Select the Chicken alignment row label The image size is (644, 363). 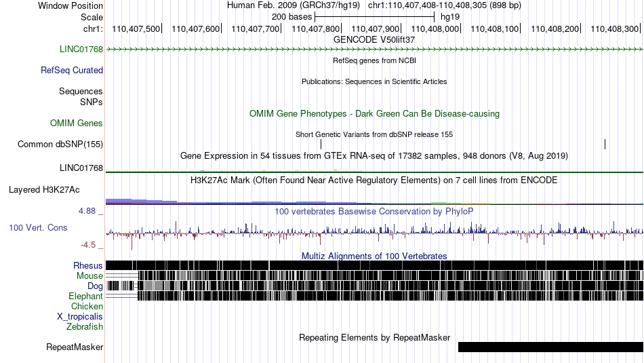(x=87, y=307)
